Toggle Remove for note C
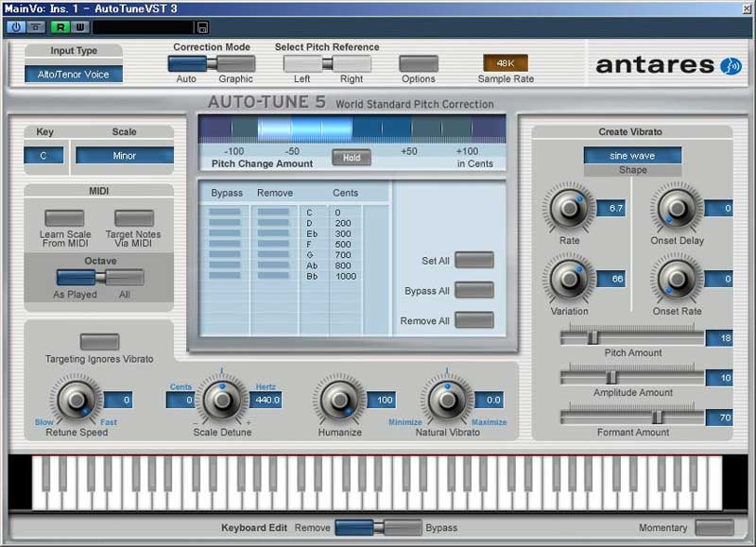Viewport: 756px width, 547px height. coord(273,212)
